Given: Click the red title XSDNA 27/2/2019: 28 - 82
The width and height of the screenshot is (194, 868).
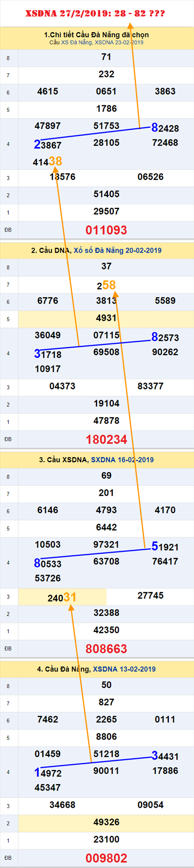Looking at the screenshot, I should point(95,13).
